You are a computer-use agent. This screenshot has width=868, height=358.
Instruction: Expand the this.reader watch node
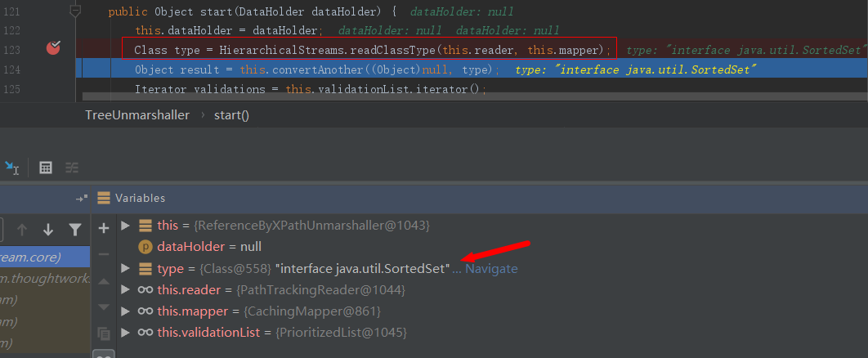pyautogui.click(x=124, y=290)
